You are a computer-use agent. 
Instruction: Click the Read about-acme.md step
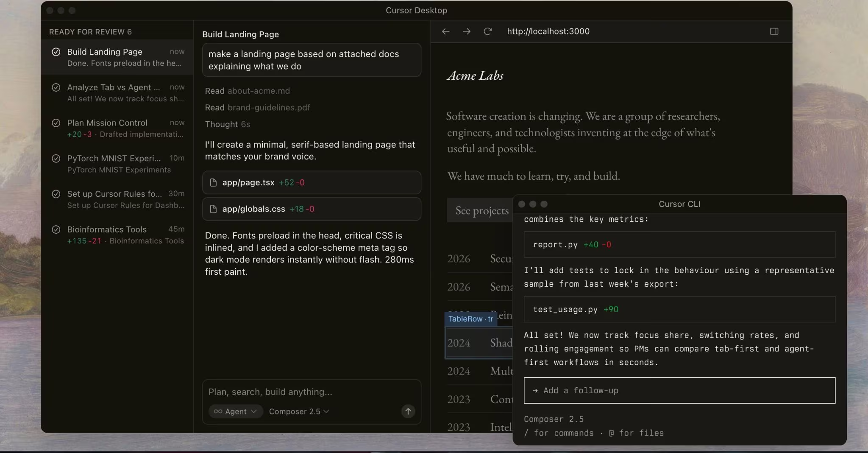(248, 91)
